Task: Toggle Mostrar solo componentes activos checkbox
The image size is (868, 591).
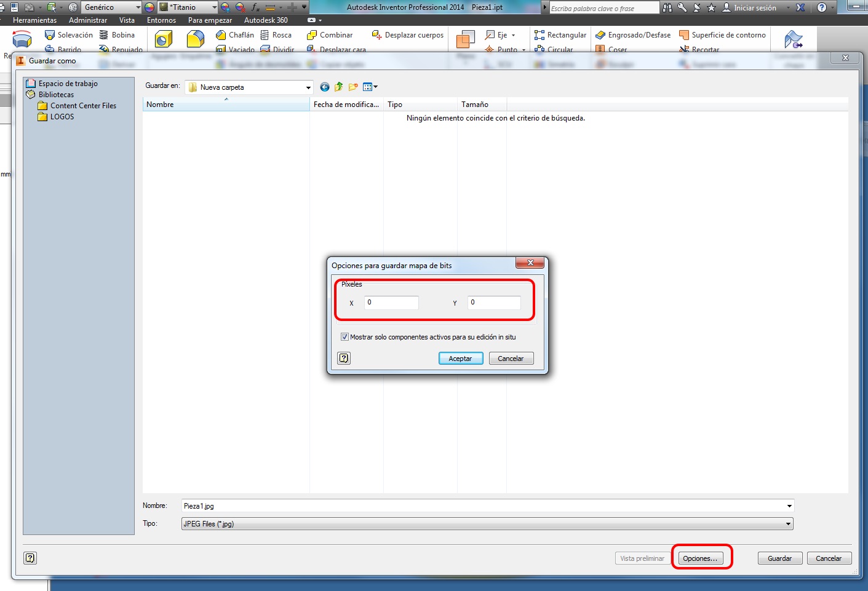Action: click(344, 337)
